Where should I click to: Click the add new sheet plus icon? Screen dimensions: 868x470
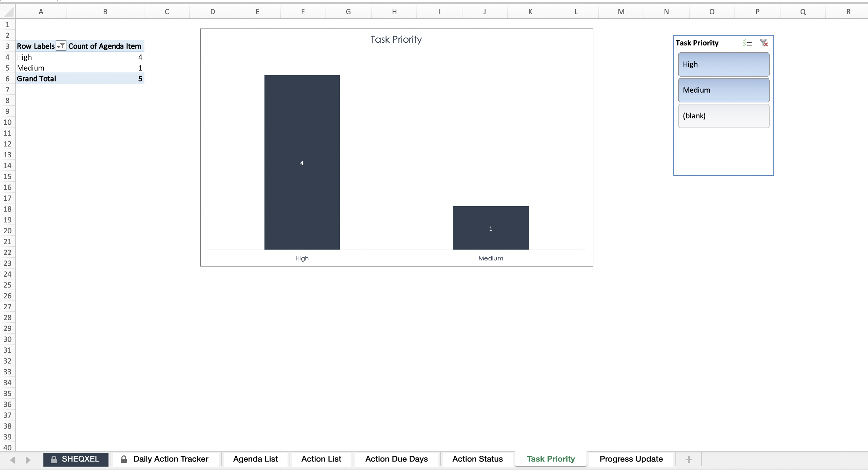(689, 459)
